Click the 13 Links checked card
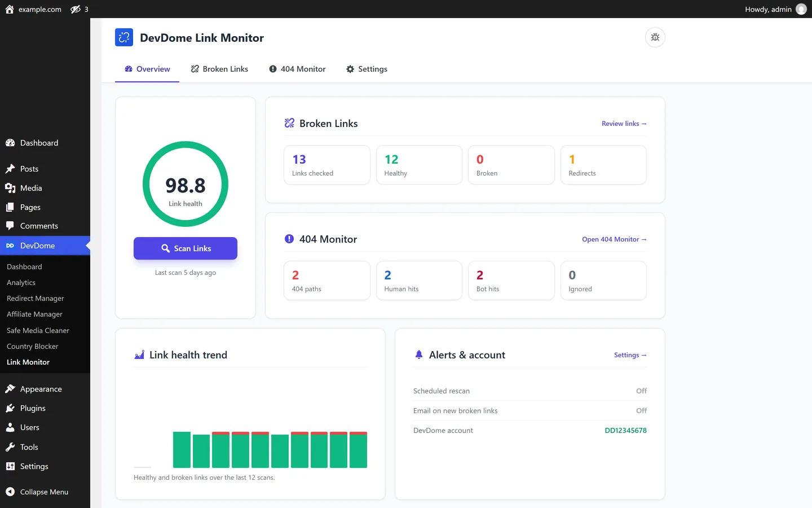This screenshot has width=812, height=508. tap(327, 165)
